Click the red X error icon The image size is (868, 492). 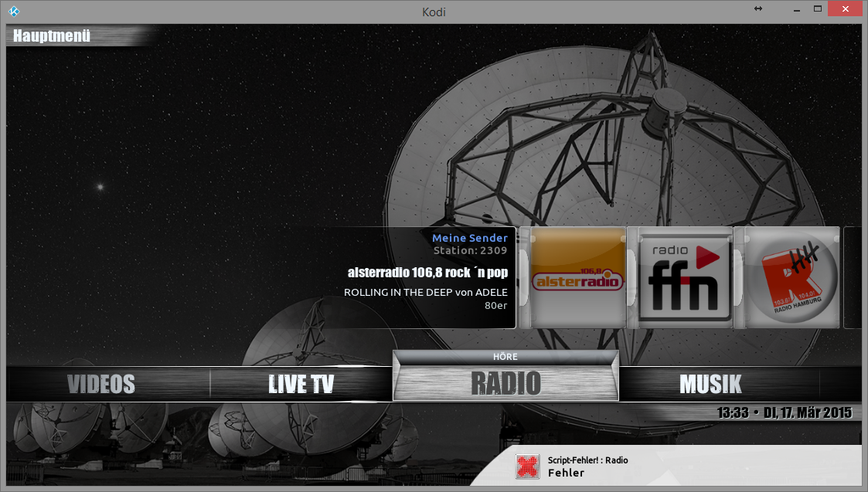coord(527,467)
